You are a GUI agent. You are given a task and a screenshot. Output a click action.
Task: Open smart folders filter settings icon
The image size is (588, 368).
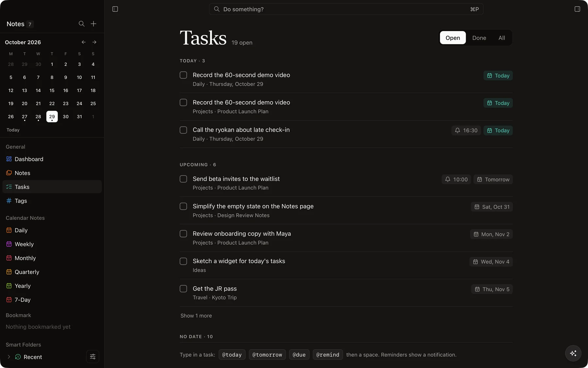tap(93, 357)
